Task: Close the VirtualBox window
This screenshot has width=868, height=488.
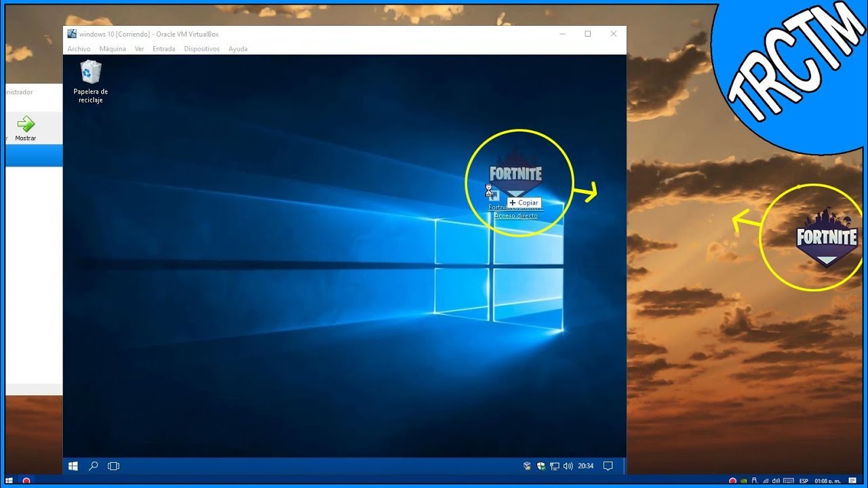Action: [x=614, y=34]
